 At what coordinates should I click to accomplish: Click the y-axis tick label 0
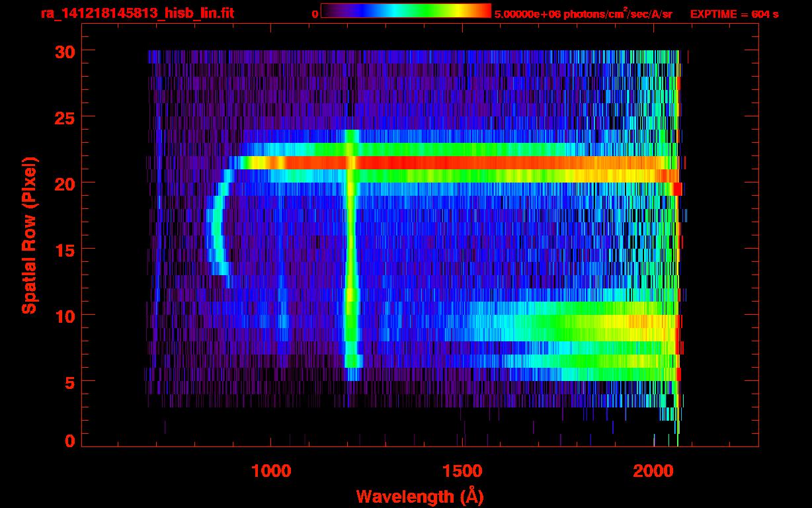point(70,441)
